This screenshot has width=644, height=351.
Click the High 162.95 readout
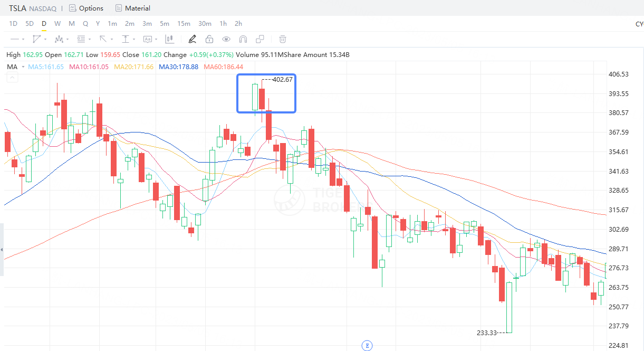point(24,55)
